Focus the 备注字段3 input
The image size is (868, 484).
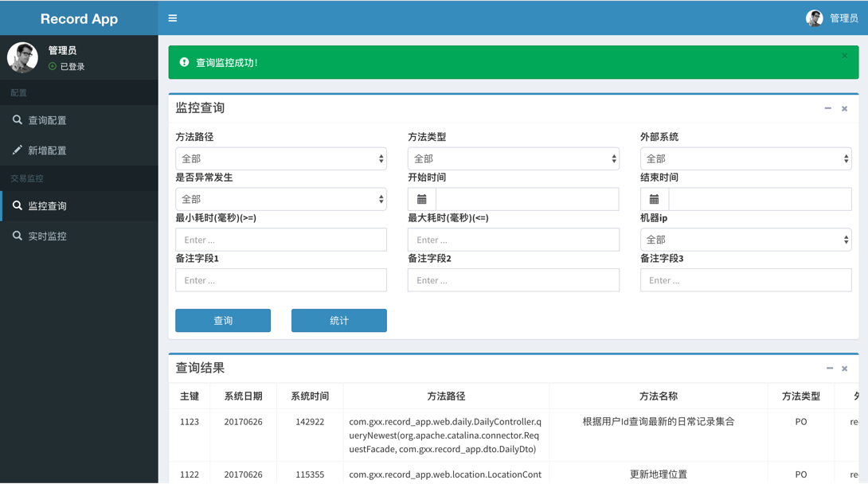point(745,280)
